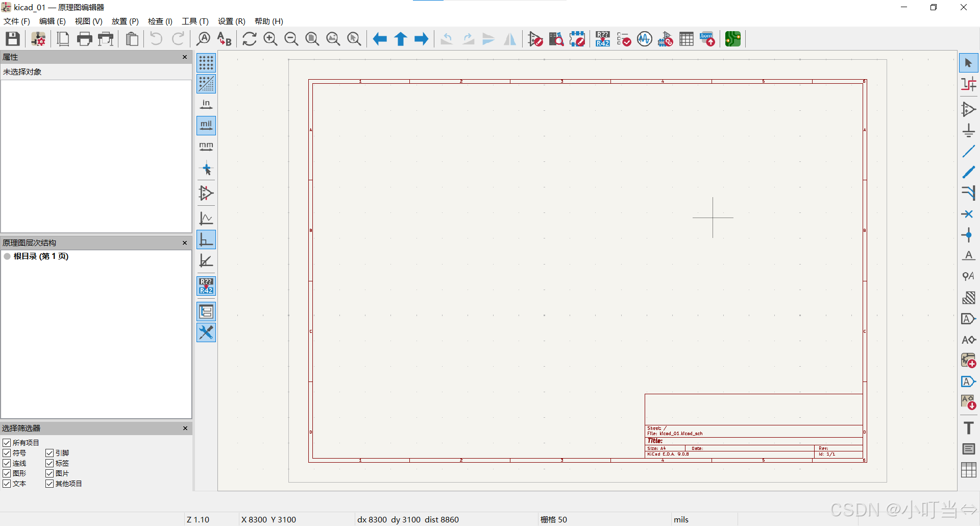This screenshot has height=526, width=980.
Task: Open the 放置 (P) menu
Action: [125, 21]
